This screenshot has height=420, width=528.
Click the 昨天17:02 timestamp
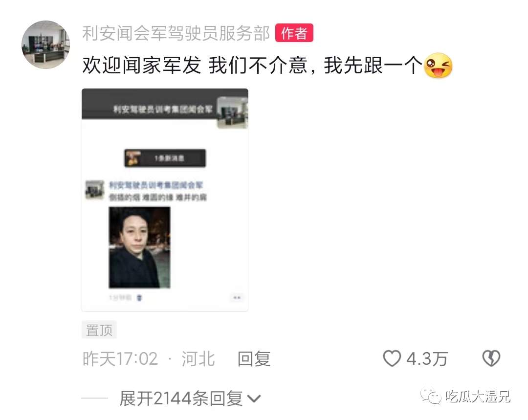tap(120, 359)
